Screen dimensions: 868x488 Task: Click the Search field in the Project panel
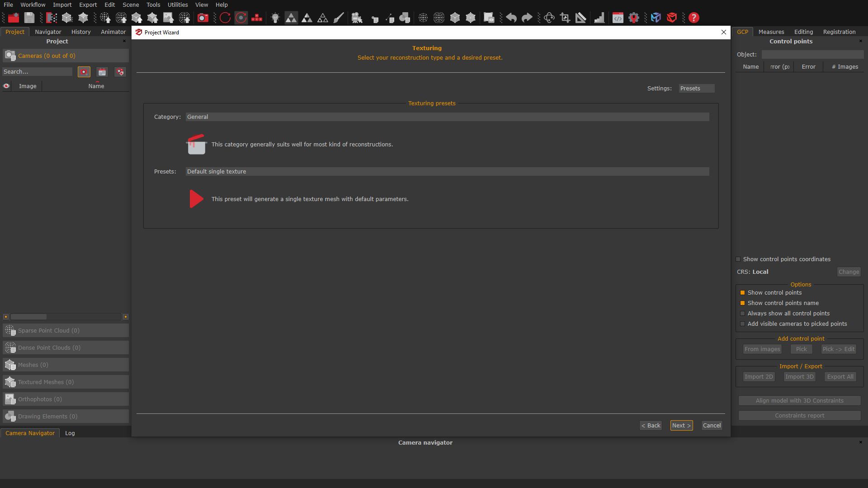point(37,71)
